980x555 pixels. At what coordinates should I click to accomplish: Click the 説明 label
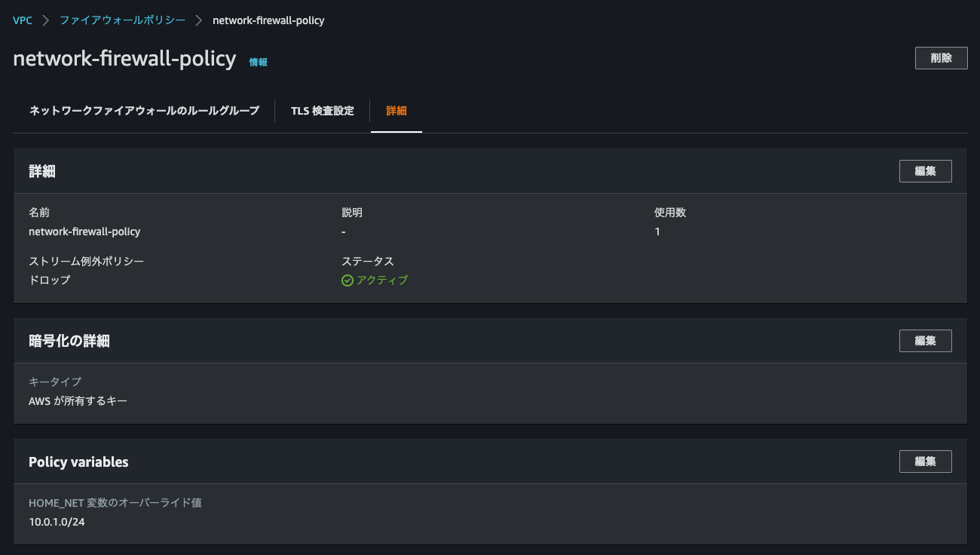pos(352,213)
